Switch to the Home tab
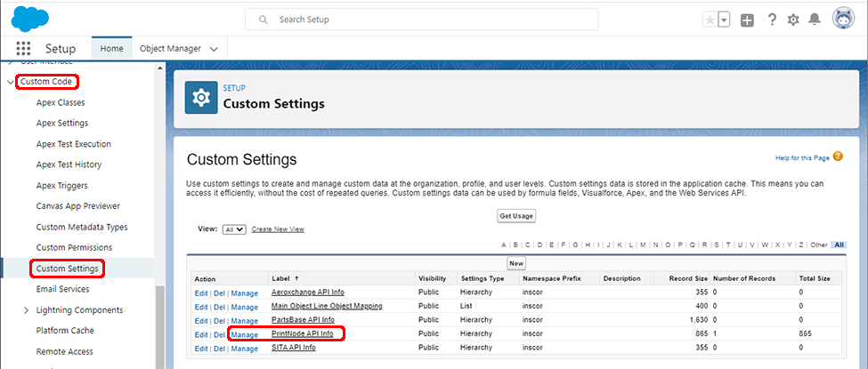868x369 pixels. (112, 48)
